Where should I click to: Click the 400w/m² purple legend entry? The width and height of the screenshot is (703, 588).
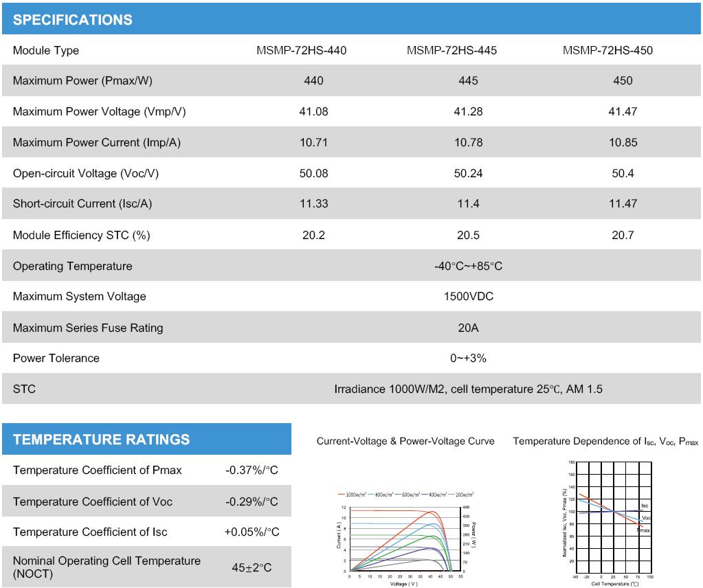point(438,494)
